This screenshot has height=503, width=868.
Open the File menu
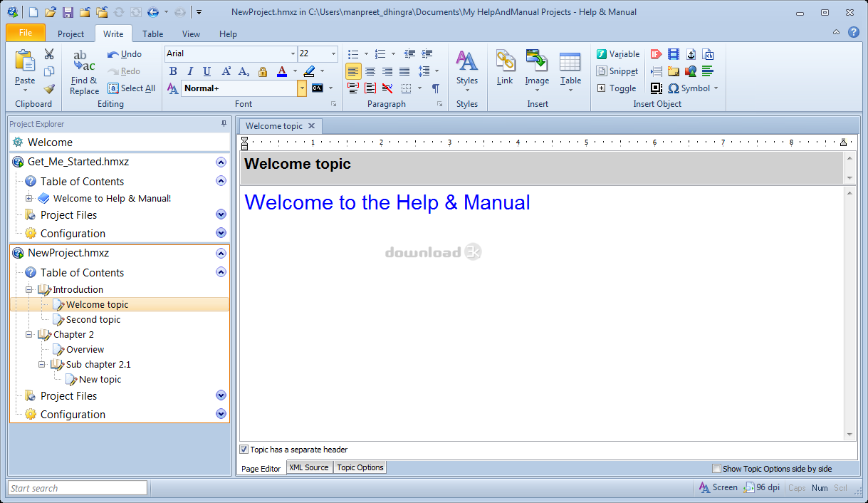tap(26, 33)
